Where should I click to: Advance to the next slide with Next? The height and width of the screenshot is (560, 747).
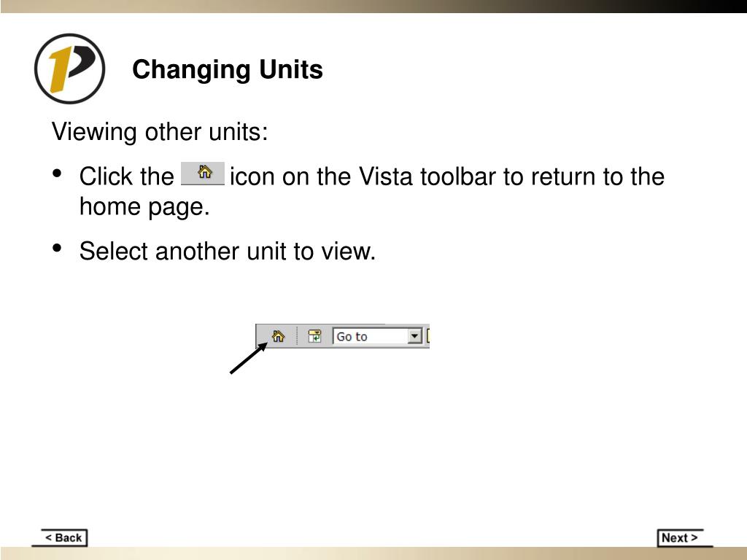click(x=681, y=538)
